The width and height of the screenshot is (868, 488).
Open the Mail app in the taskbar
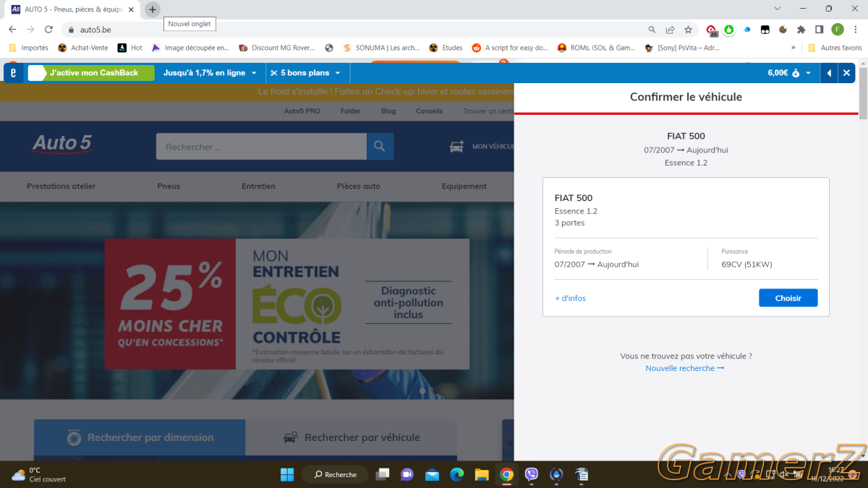coord(432,474)
